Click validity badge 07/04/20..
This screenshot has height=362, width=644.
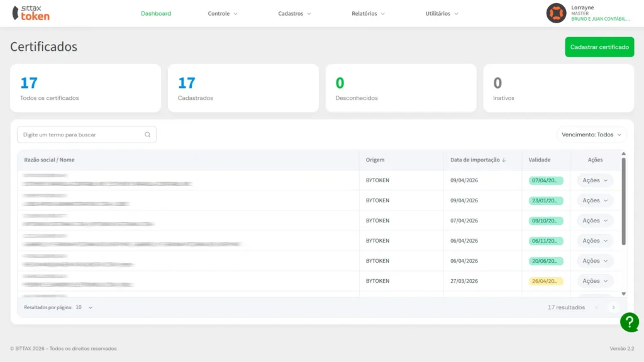(545, 180)
